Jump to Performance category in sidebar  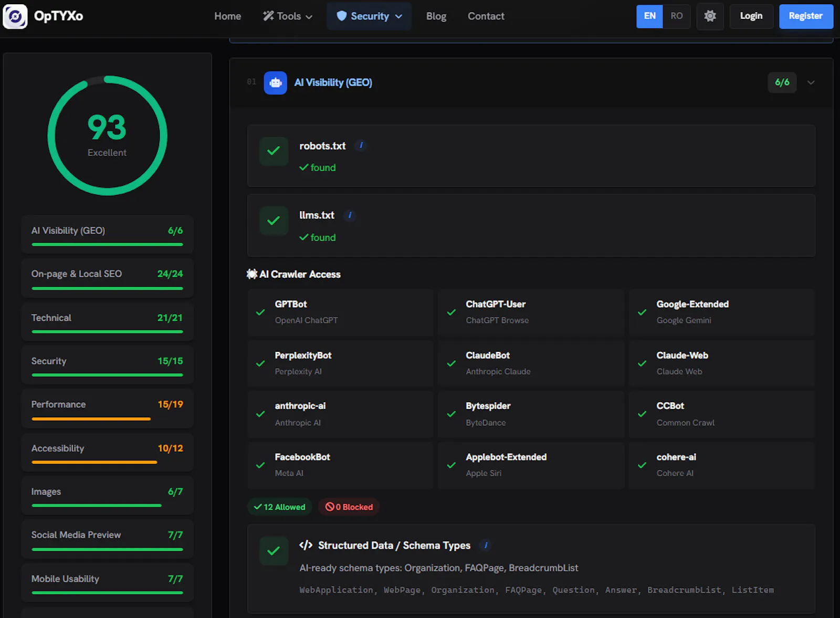coord(107,409)
